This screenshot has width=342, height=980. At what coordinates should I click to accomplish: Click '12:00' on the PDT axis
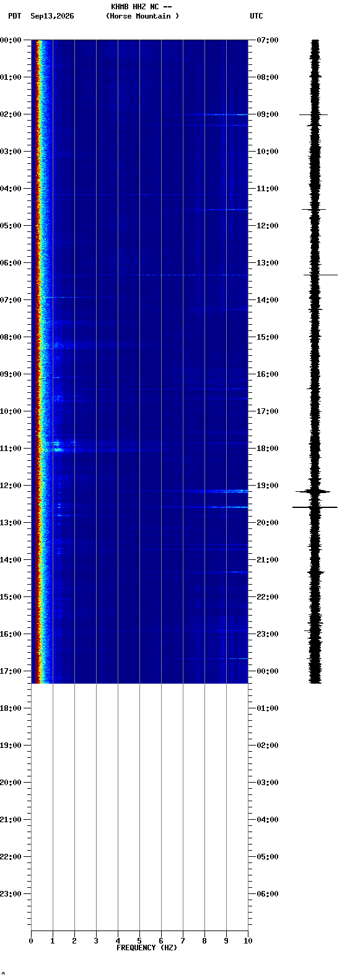(x=11, y=486)
